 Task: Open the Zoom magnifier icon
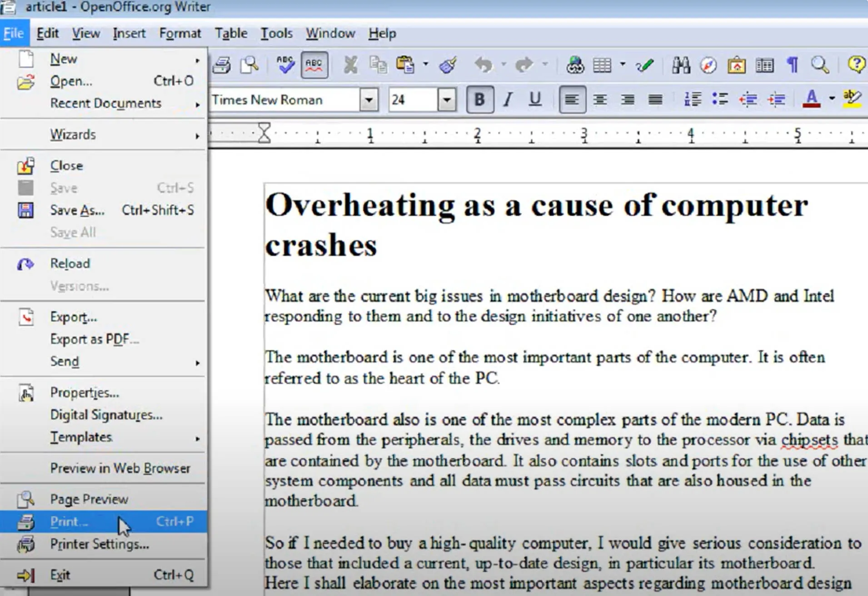tap(820, 65)
